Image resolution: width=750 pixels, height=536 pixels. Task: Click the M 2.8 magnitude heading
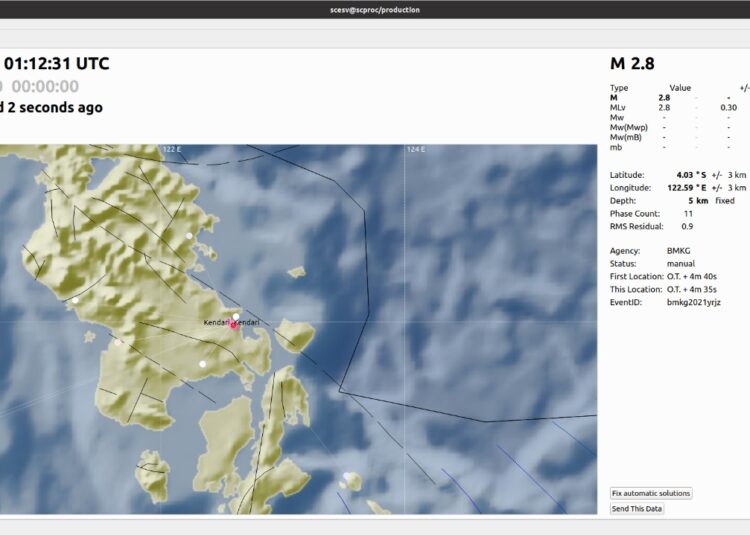[632, 64]
